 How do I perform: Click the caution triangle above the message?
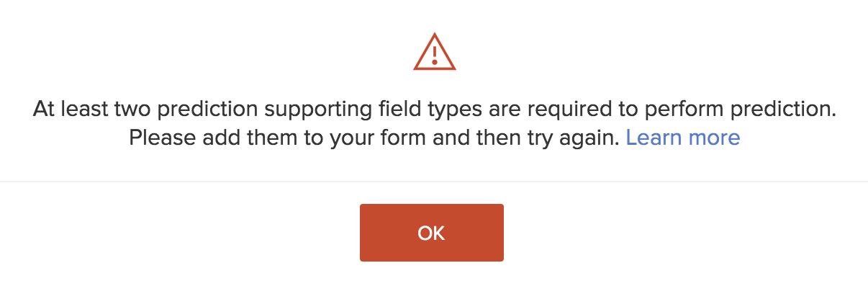[x=434, y=53]
